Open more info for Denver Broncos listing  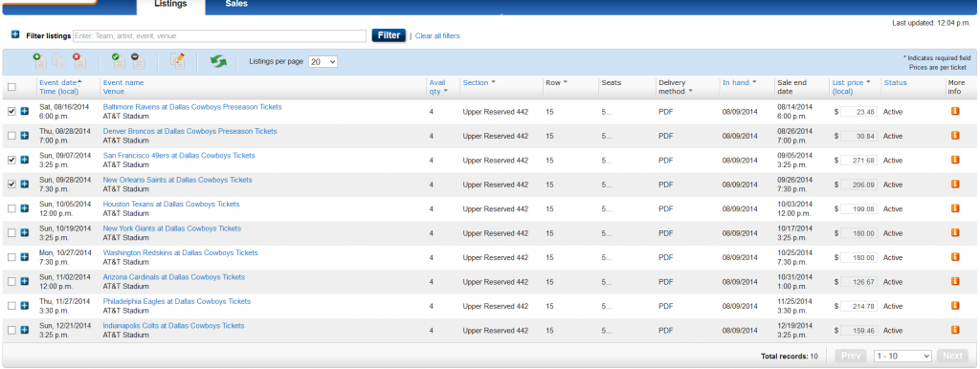tap(955, 136)
